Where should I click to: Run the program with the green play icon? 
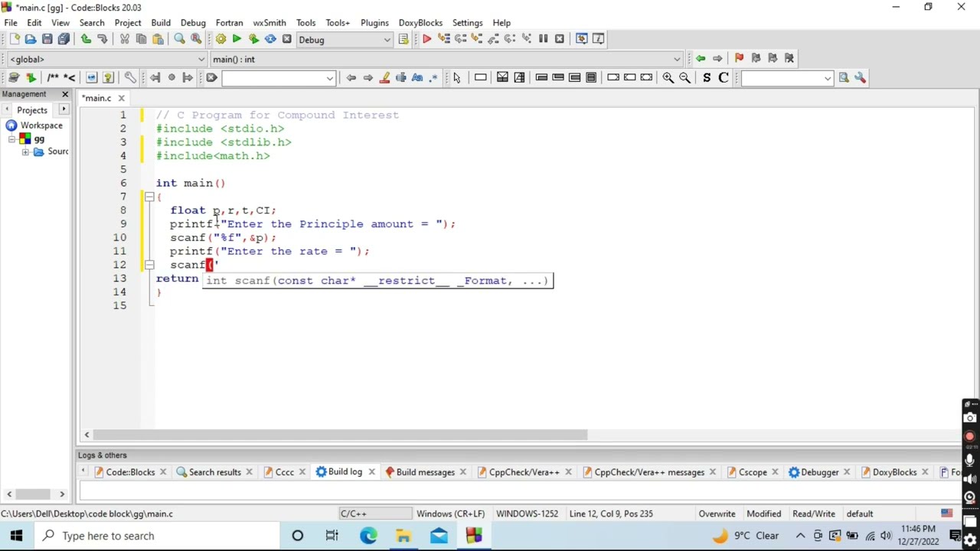click(237, 39)
